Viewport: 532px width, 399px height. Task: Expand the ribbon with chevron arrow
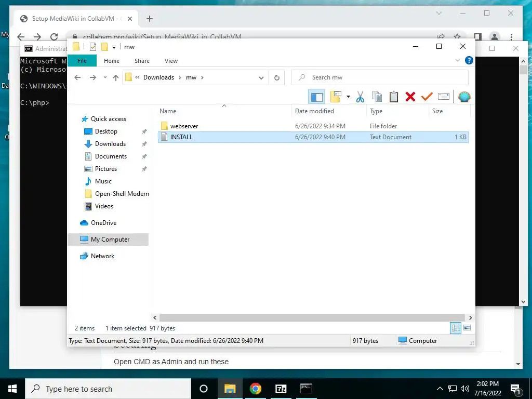(x=457, y=60)
